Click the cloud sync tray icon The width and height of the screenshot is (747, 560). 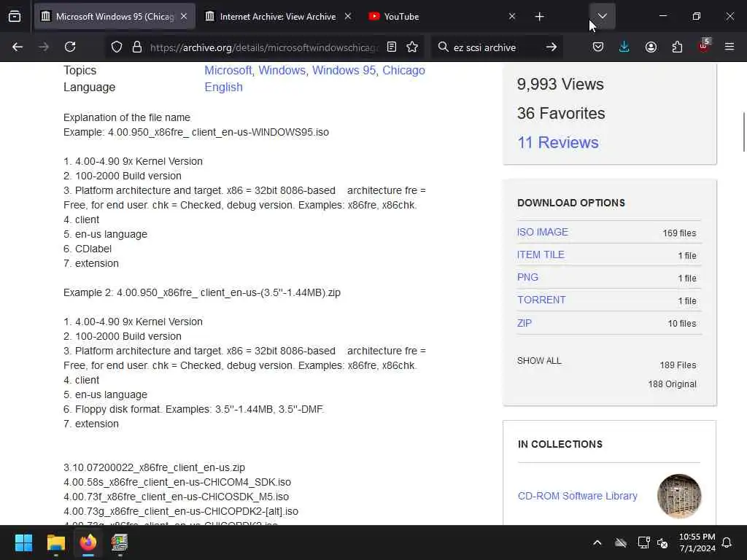point(621,542)
